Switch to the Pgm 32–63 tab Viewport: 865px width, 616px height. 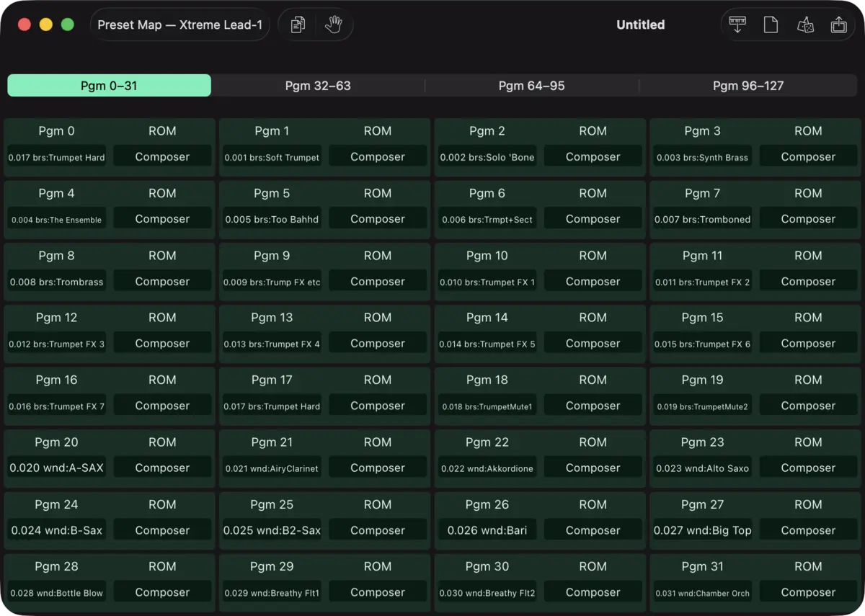pos(318,86)
